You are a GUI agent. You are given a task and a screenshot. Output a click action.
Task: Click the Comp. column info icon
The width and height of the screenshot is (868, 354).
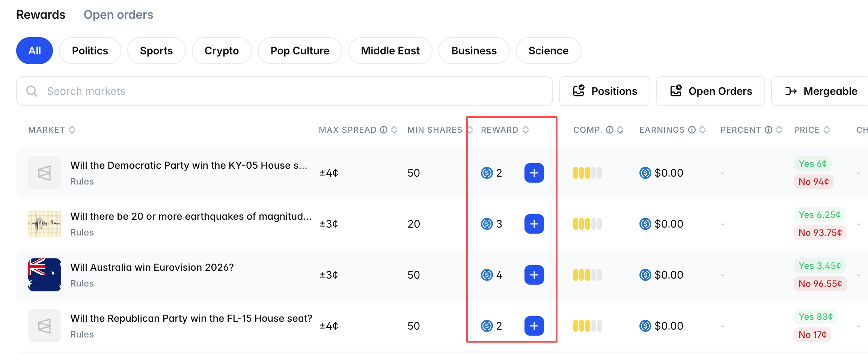[610, 130]
